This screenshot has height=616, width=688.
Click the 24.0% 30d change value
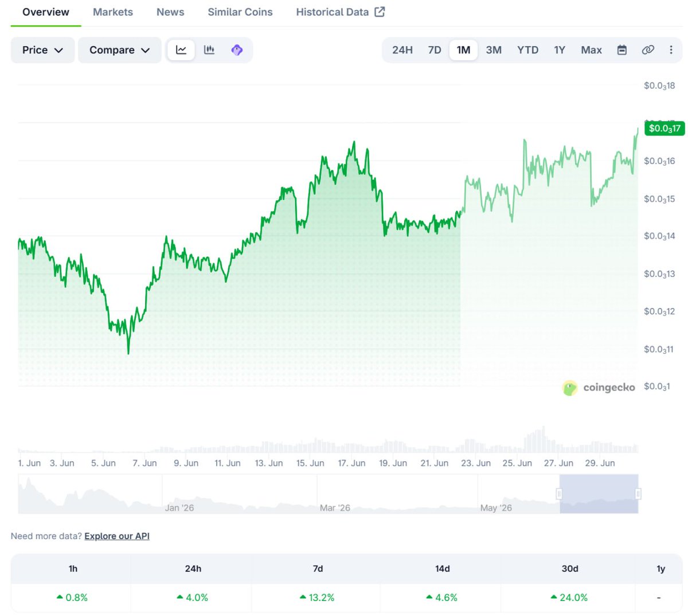coord(569,598)
